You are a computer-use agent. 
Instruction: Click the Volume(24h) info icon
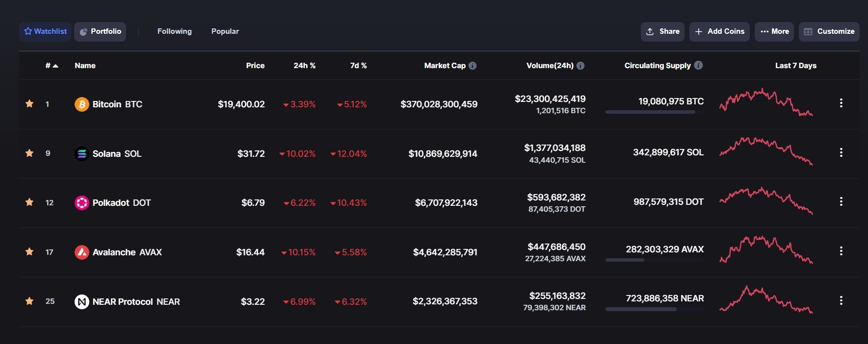580,66
